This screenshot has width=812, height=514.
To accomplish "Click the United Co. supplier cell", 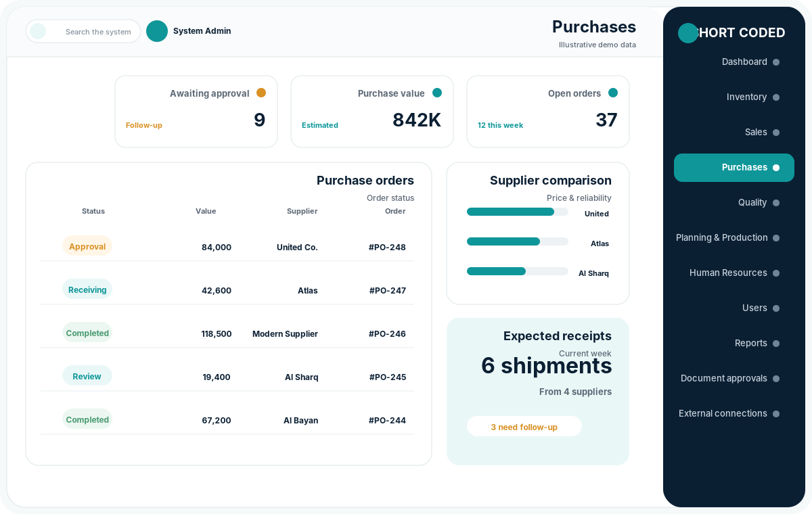I will point(297,248).
